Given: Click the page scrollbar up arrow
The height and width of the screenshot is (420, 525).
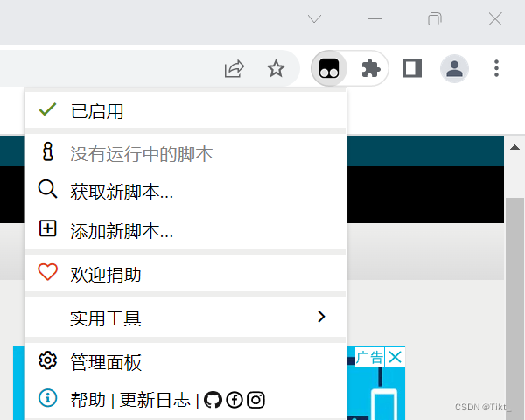Looking at the screenshot, I should point(514,147).
